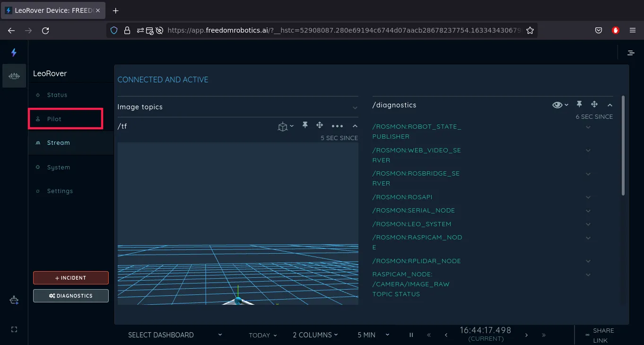Click the move icon on /diagnostics panel
Viewport: 644px width, 345px height.
pyautogui.click(x=594, y=105)
